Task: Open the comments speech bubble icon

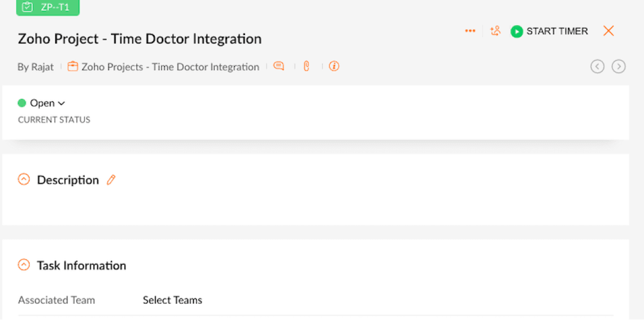Action: click(x=279, y=66)
